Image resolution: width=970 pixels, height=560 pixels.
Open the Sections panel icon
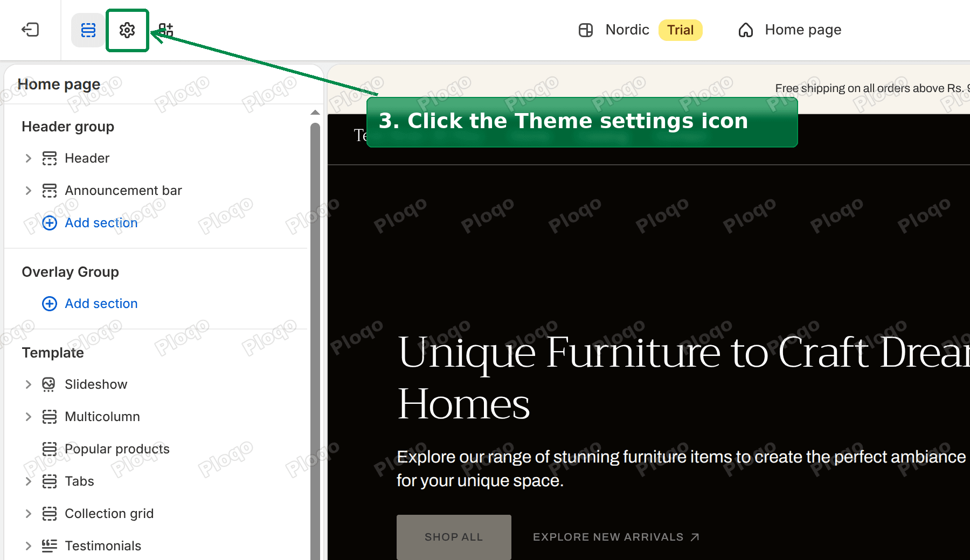(x=88, y=30)
